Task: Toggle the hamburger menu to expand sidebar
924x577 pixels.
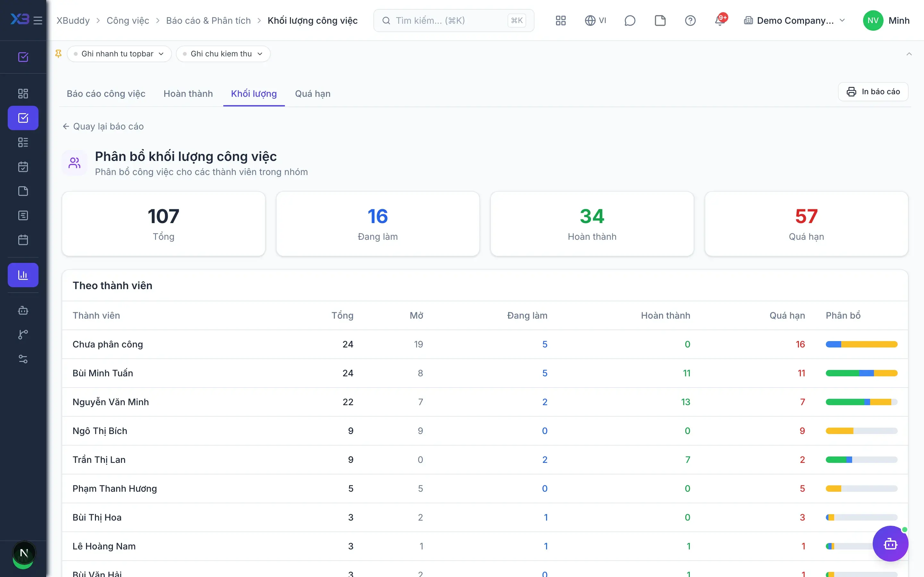Action: tap(38, 20)
